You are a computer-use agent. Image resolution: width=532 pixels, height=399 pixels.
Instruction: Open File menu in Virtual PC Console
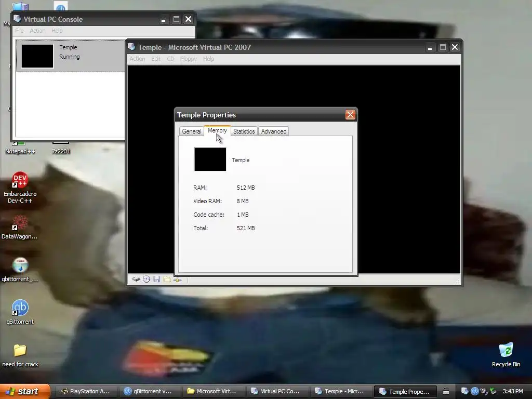(19, 31)
